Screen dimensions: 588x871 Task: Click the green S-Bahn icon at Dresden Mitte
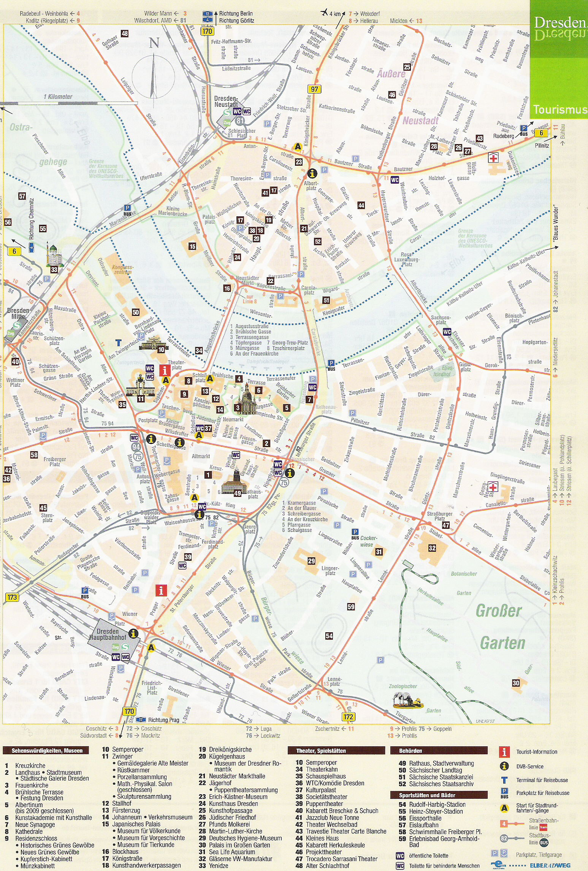pos(17,325)
